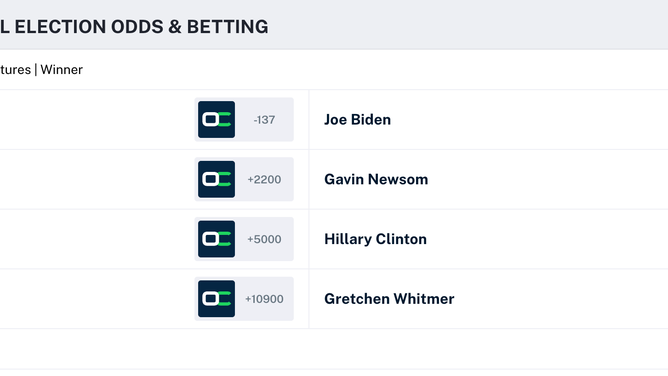Click the sportsbook logo beside Gretchen Whitmer's odds
The image size is (668, 376).
tap(216, 299)
